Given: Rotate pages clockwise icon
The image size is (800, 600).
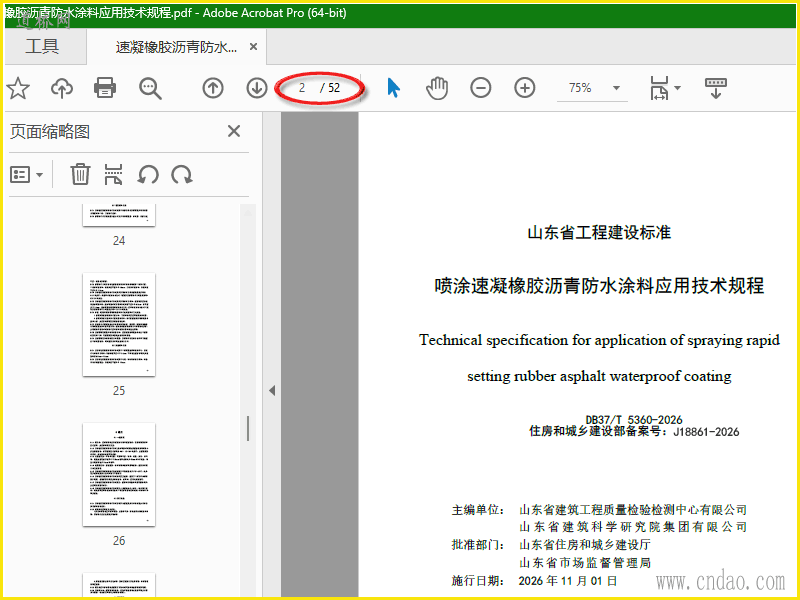Looking at the screenshot, I should point(182,175).
